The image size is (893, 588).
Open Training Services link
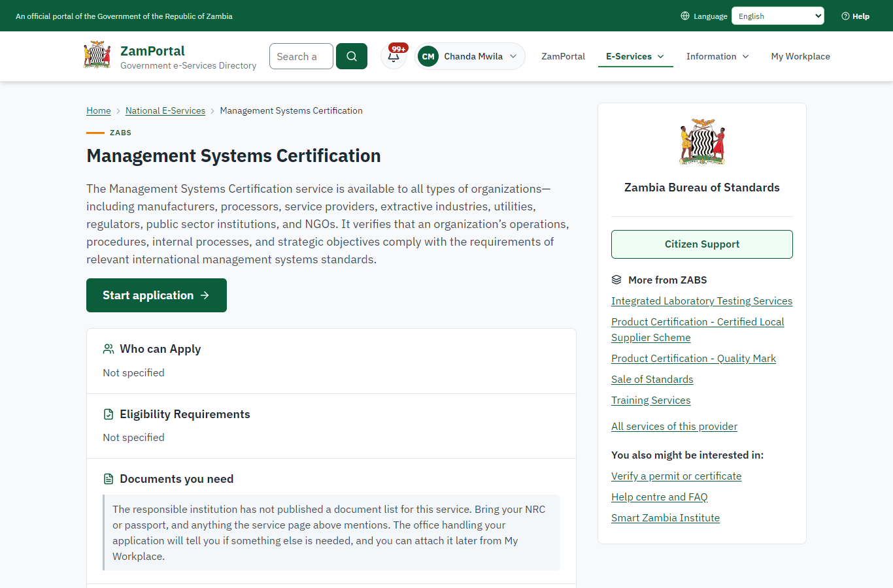[651, 400]
